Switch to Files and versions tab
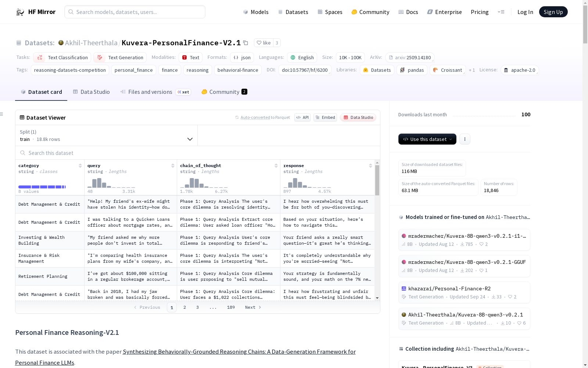The width and height of the screenshot is (588, 368). coord(155,92)
